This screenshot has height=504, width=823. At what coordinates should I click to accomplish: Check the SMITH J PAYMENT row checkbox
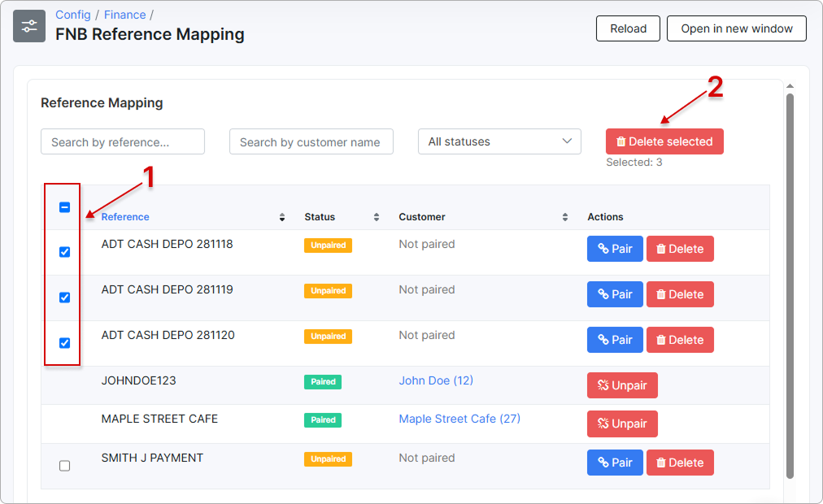(x=64, y=466)
